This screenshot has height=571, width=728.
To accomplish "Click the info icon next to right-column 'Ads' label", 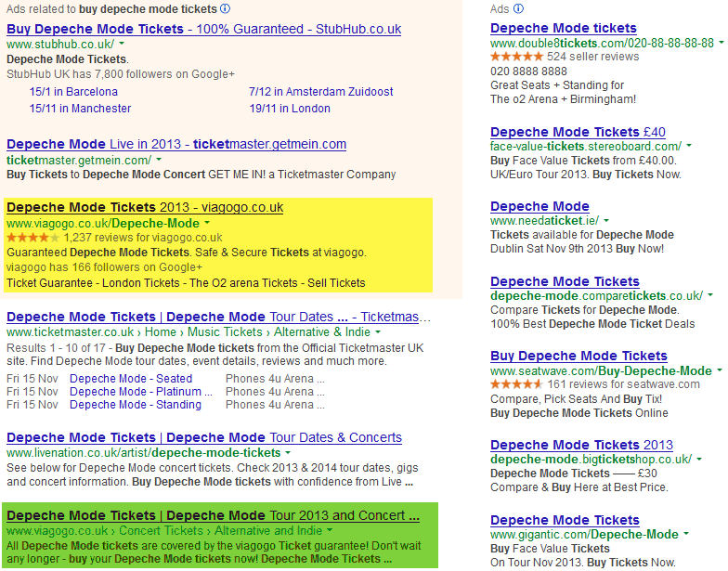I will 518,9.
